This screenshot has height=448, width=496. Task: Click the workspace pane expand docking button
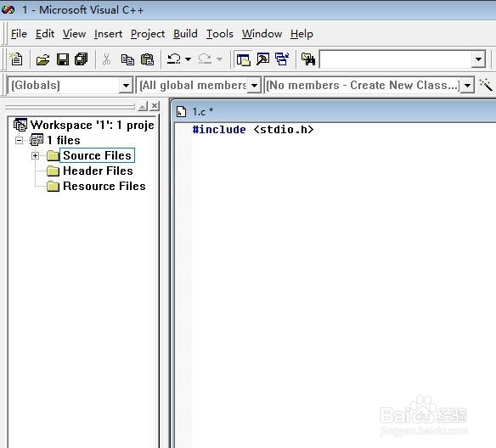[143, 106]
